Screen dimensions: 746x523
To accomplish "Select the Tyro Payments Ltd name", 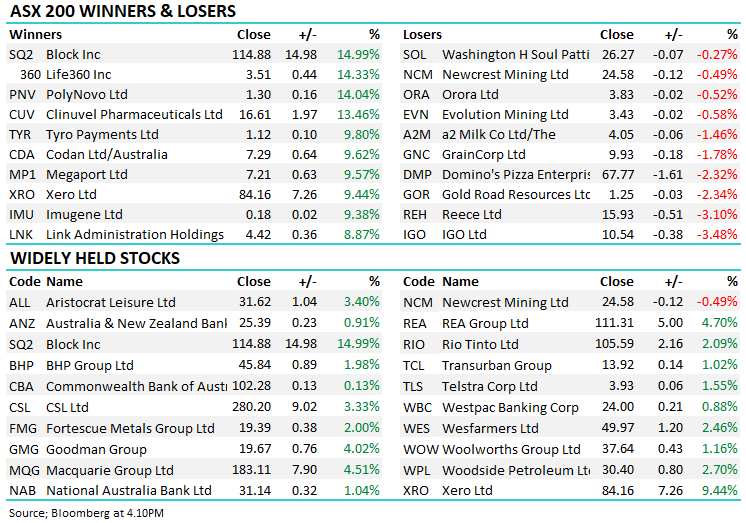I will 100,134.
